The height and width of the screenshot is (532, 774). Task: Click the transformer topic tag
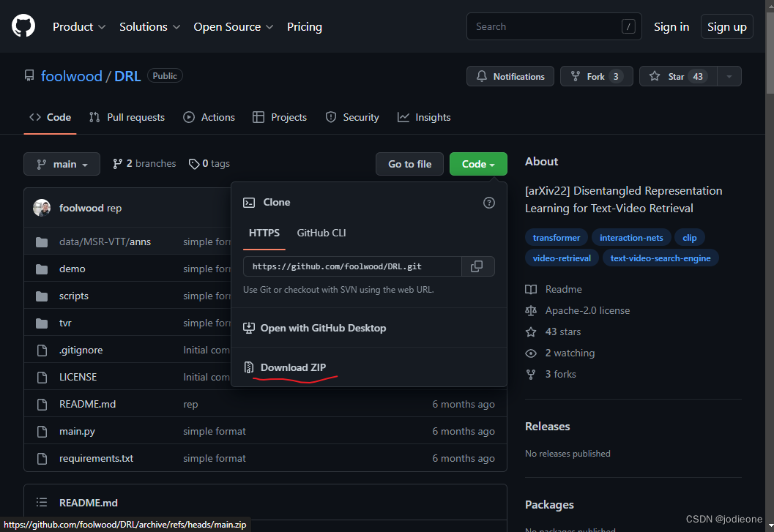[557, 237]
